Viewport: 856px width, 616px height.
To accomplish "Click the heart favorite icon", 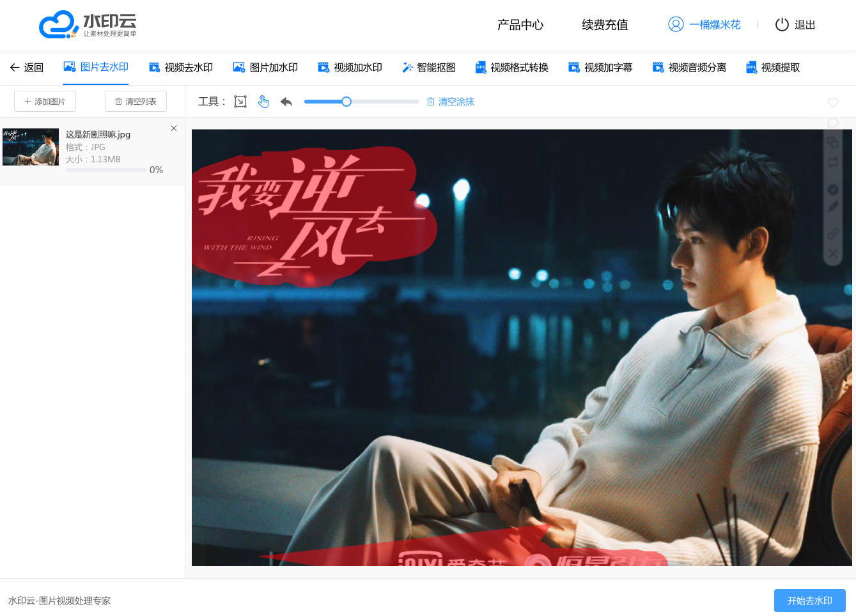I will click(833, 102).
